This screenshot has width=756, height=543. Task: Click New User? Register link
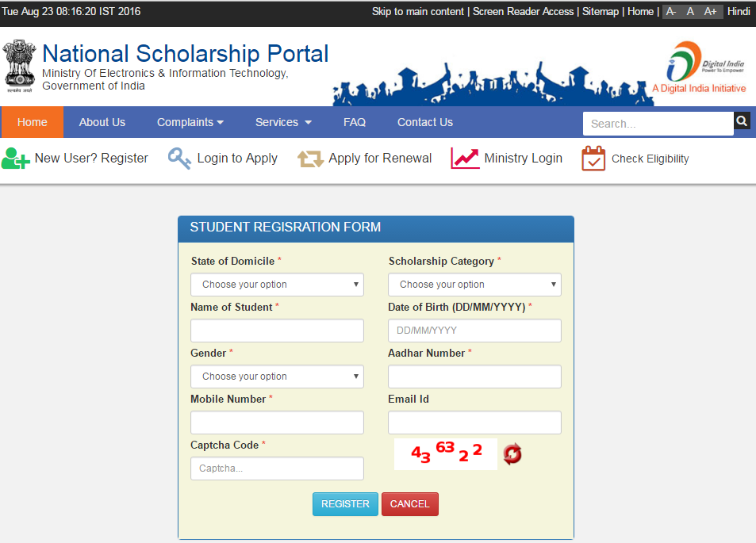coord(91,159)
